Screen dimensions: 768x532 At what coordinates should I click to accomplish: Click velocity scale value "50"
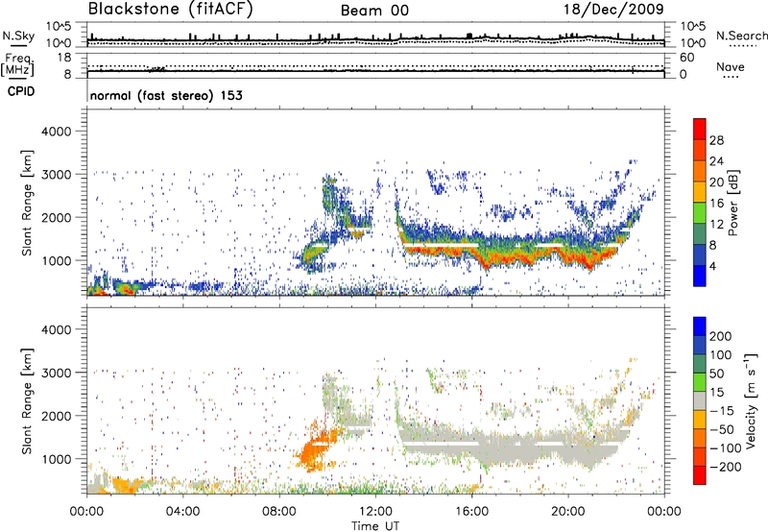[x=717, y=374]
